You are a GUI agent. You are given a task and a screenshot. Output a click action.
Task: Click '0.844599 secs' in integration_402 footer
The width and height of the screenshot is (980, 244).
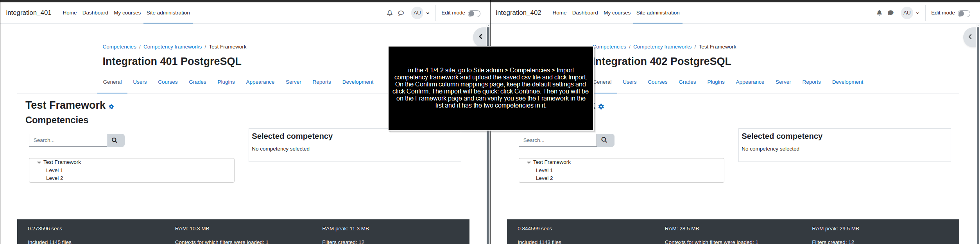(x=535, y=229)
